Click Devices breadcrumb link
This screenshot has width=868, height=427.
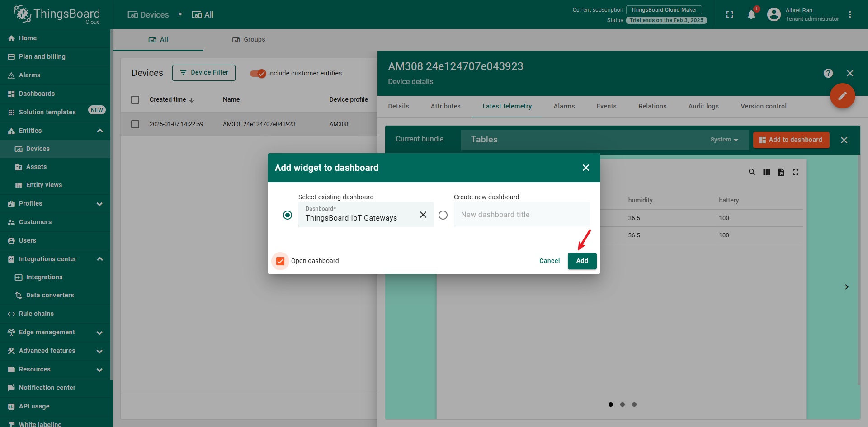click(x=148, y=15)
